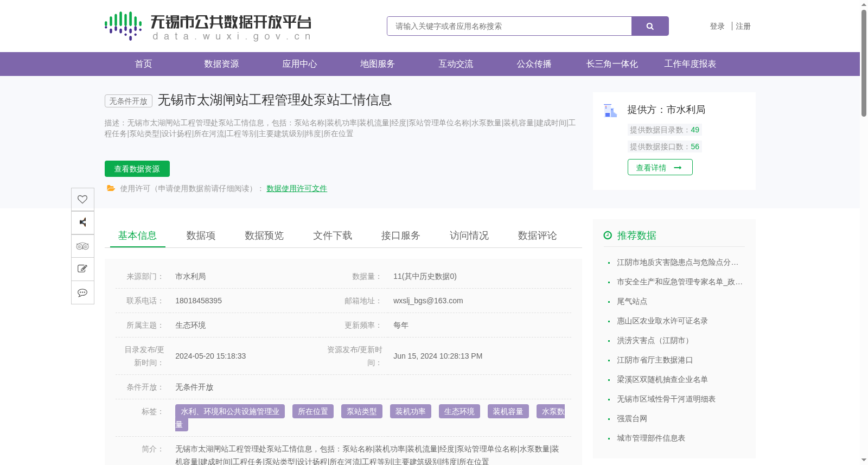Screen dimensions: 868x465
Task: Switch to the 接口服务 tab
Action: pyautogui.click(x=401, y=235)
